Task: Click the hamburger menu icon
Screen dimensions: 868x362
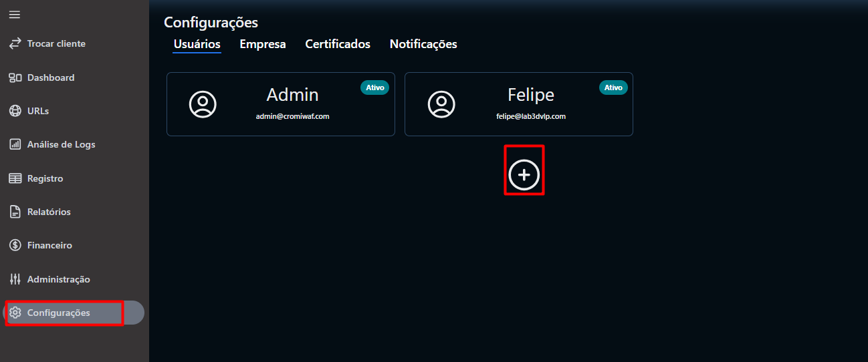Action: 14,15
